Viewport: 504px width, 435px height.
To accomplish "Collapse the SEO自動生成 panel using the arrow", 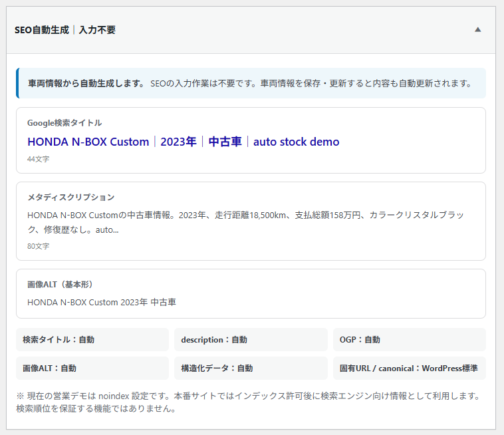I will pyautogui.click(x=477, y=30).
